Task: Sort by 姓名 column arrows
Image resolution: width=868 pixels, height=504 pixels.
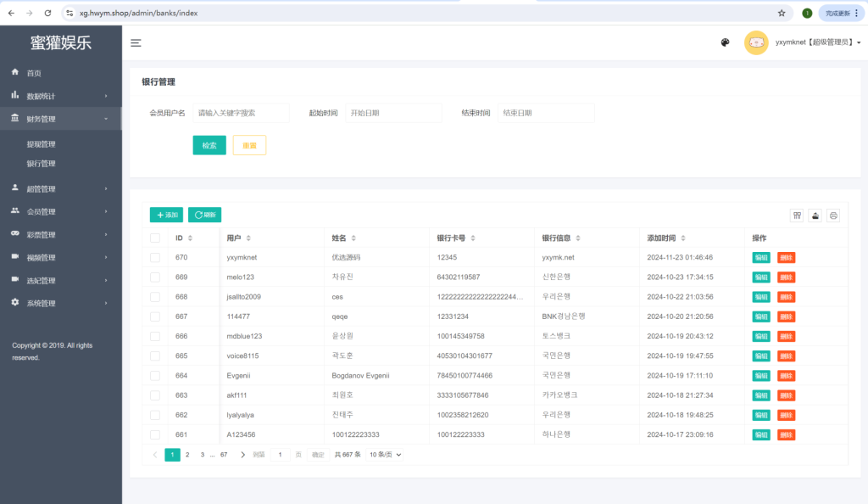Action: 353,238
